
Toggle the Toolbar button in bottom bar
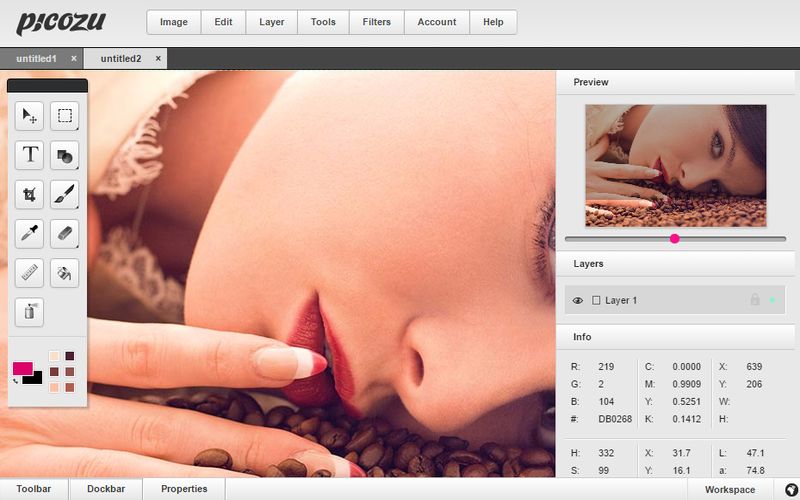point(34,489)
